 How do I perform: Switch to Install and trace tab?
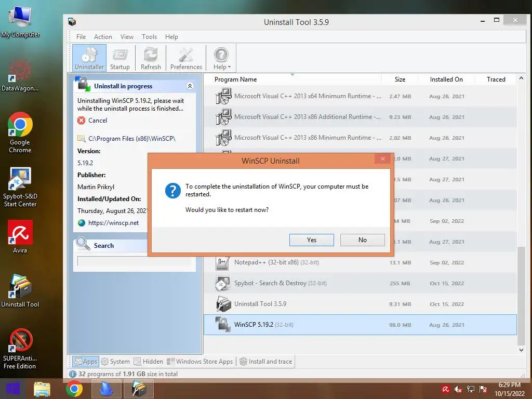[265, 362]
